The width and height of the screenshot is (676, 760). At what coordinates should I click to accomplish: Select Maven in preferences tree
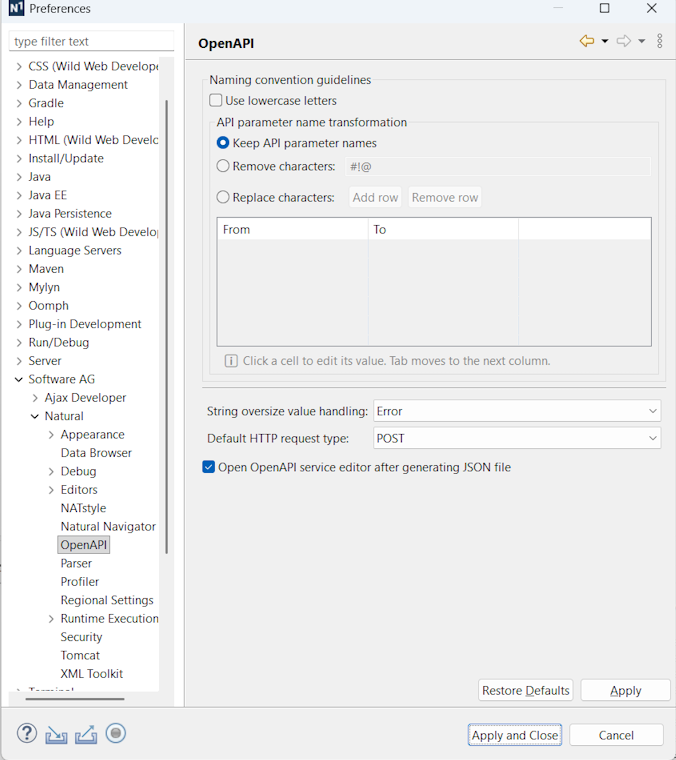click(46, 269)
